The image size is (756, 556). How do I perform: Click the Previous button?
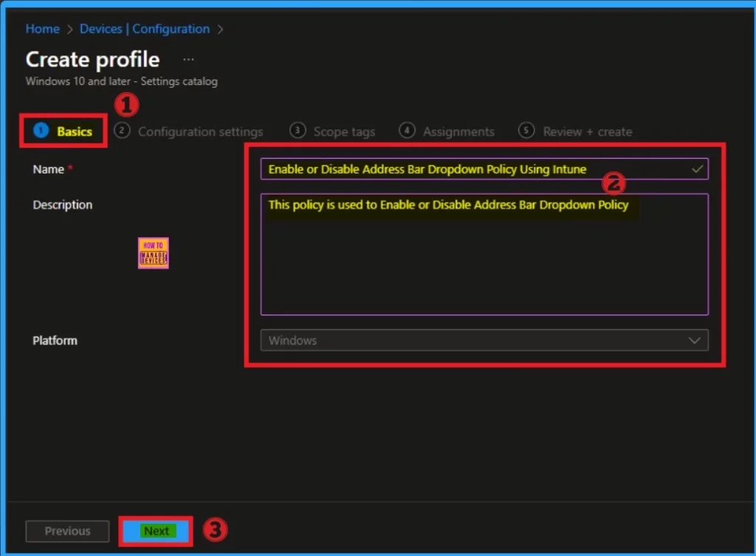[67, 531]
